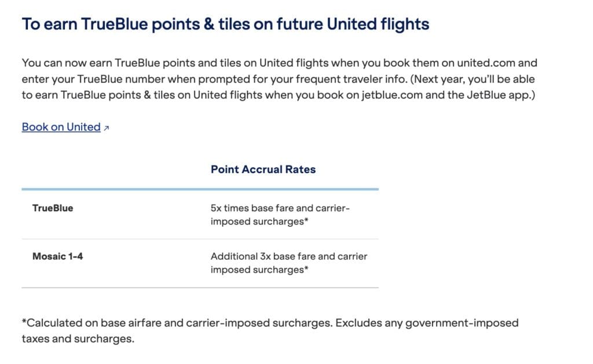Click the external-link arrow beside Book on United

click(x=106, y=128)
